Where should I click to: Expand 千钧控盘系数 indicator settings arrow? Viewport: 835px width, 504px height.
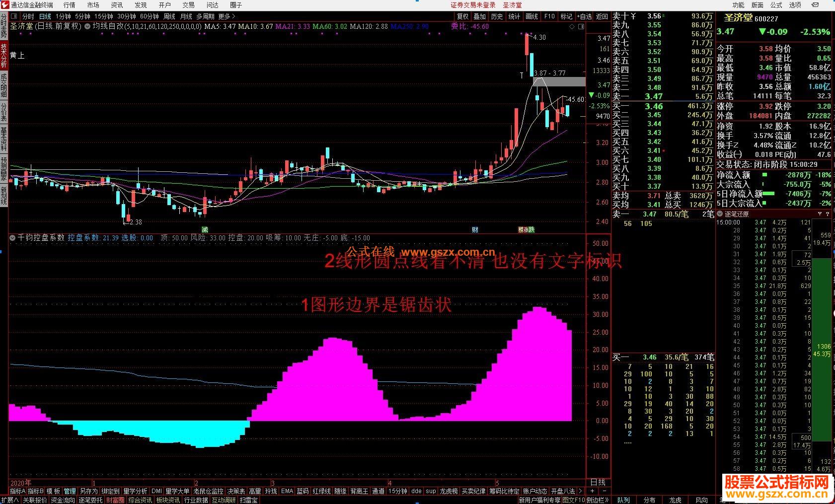pos(12,238)
